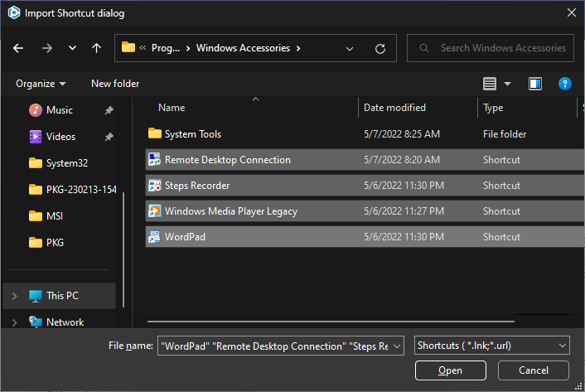This screenshot has width=585, height=392.
Task: Sort by Date modified column
Action: (394, 108)
